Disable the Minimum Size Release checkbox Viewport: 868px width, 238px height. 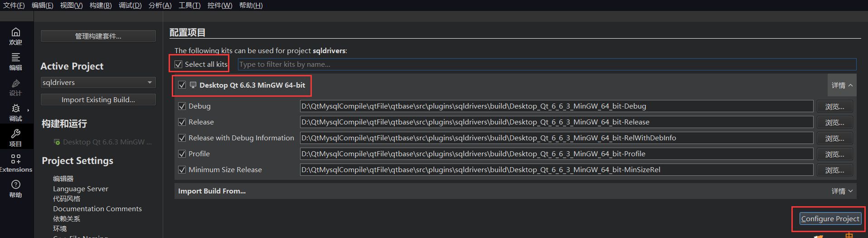182,170
